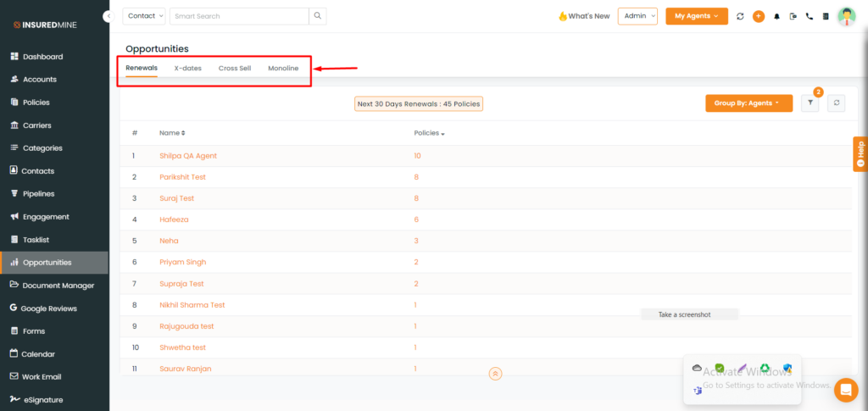
Task: Click the refresh icon beside the filter
Action: point(836,103)
